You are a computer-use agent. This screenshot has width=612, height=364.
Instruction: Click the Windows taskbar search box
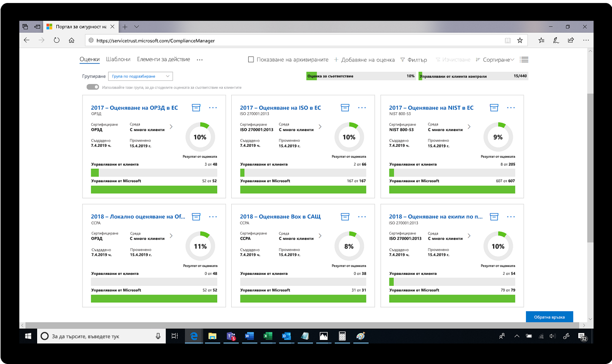coord(101,336)
